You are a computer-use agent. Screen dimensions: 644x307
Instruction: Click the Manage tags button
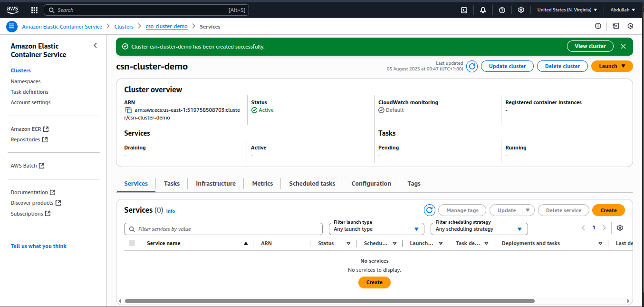(462, 210)
